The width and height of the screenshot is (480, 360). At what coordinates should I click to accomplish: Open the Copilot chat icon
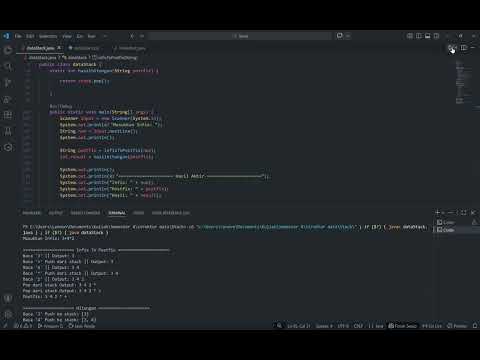(340, 36)
